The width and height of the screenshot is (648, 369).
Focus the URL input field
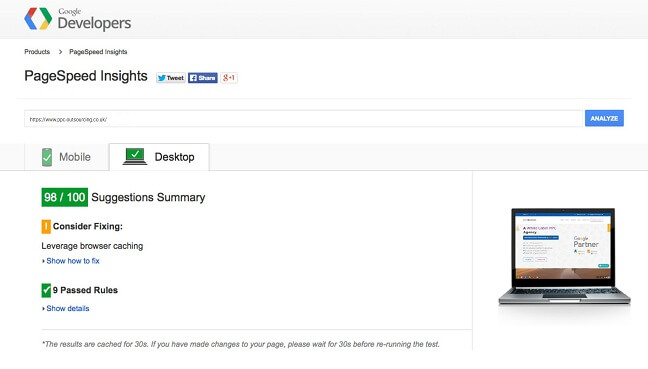tap(303, 119)
